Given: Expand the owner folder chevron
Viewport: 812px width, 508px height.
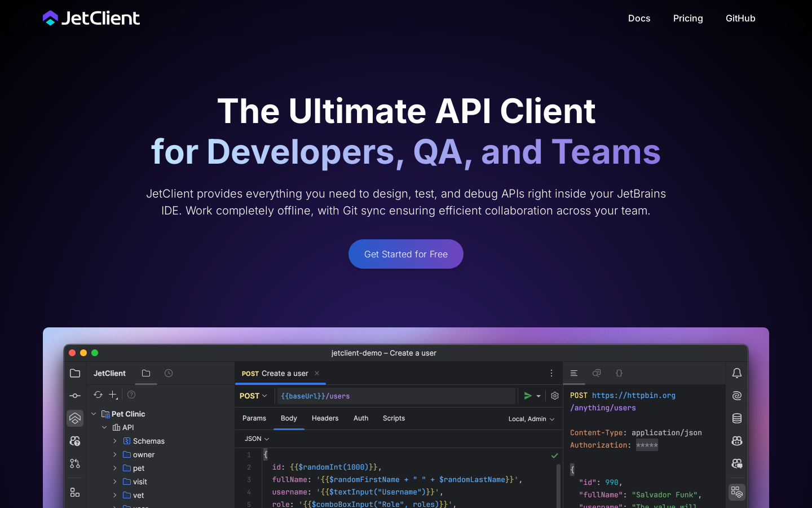Looking at the screenshot, I should click(x=115, y=454).
